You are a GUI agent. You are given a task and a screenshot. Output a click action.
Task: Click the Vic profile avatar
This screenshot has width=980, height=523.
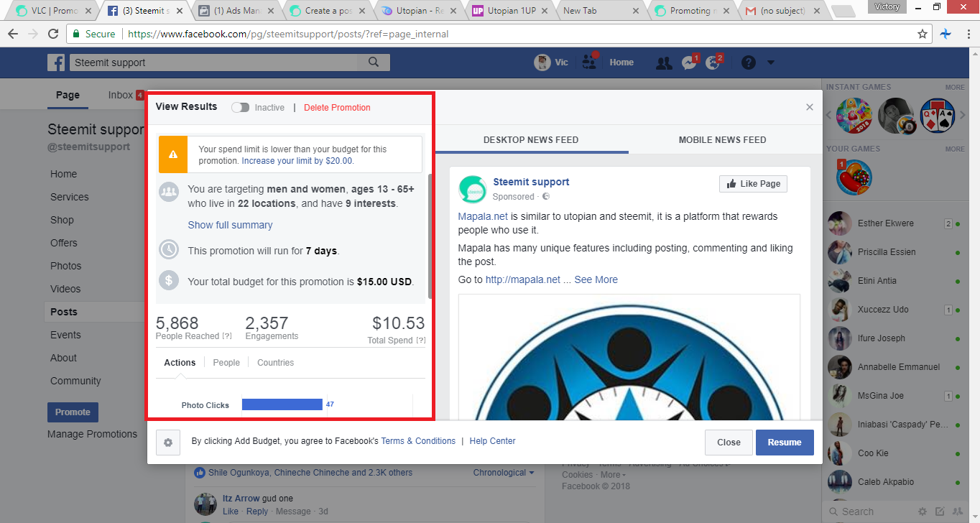coord(542,63)
